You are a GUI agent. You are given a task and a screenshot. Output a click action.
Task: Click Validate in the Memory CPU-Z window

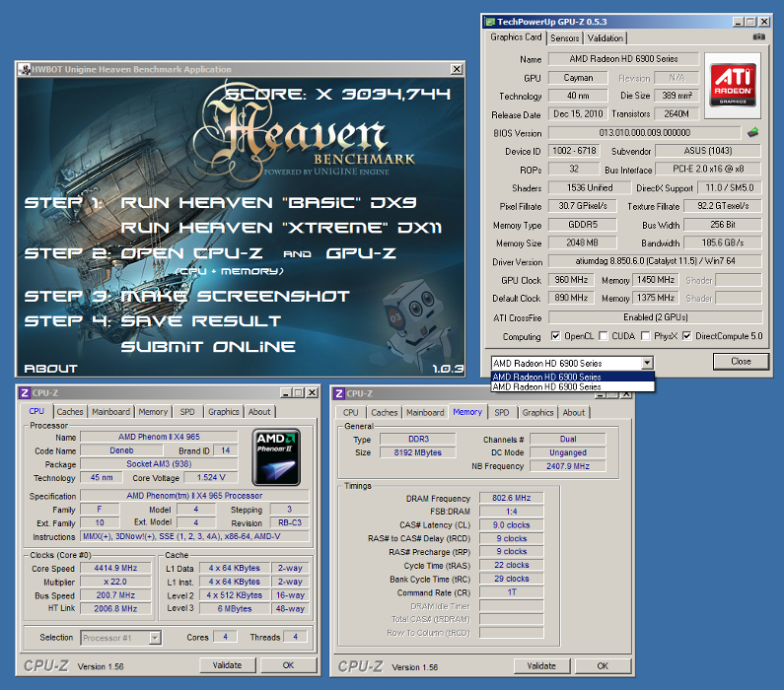click(x=541, y=665)
